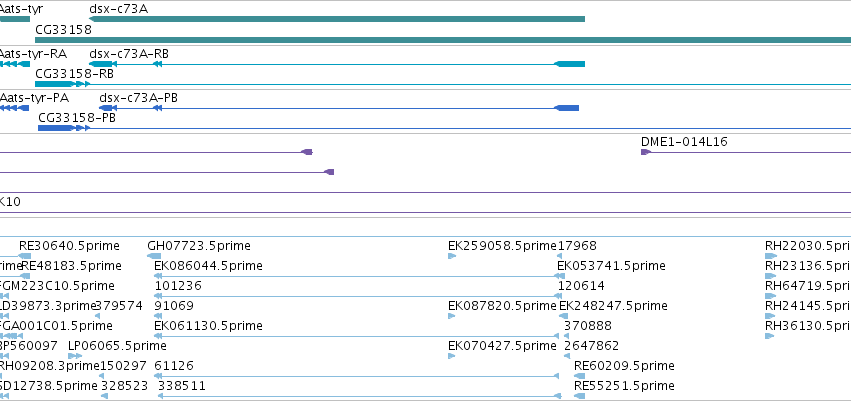Select the dsx-c73A-PB protein feature
The width and height of the screenshot is (851, 401).
339,108
